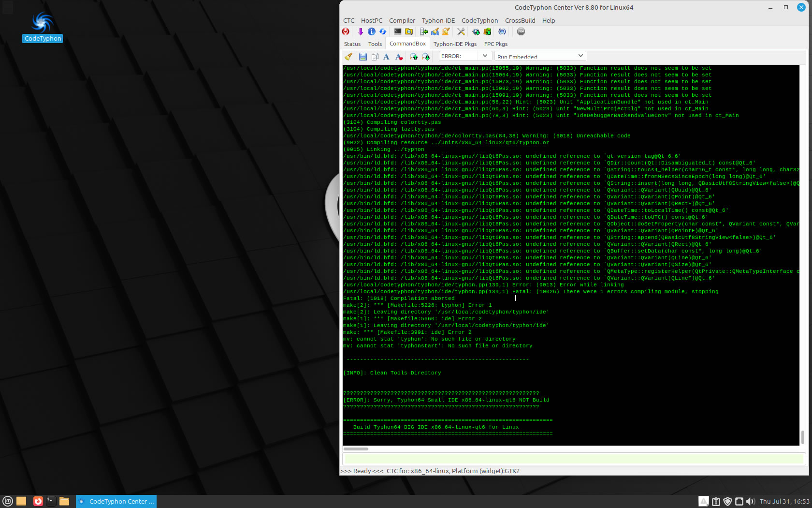Image resolution: width=812 pixels, height=508 pixels.
Task: Open the Typhon-IDE menu
Action: coord(438,20)
